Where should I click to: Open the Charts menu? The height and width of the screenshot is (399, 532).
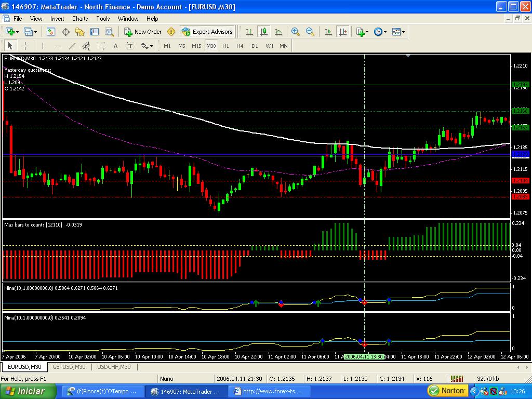[80, 19]
